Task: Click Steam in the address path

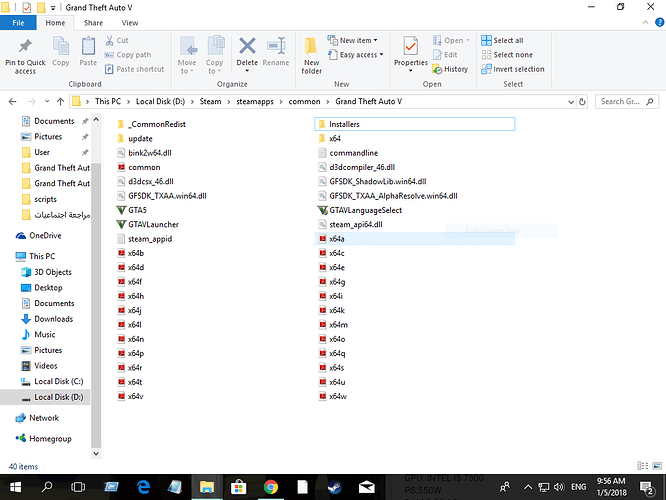Action: tap(210, 102)
